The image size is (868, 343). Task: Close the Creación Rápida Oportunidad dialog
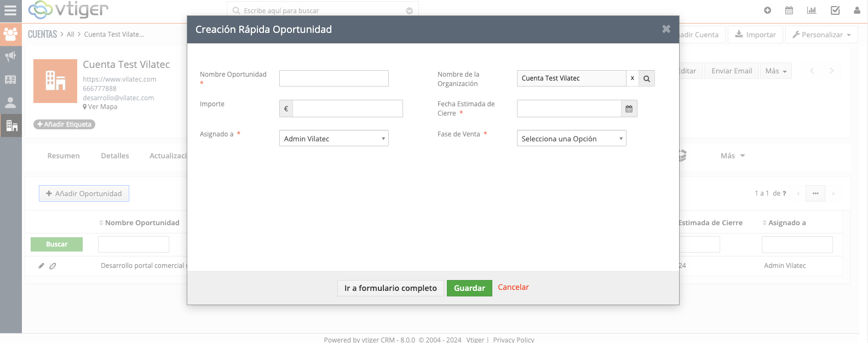(x=666, y=29)
